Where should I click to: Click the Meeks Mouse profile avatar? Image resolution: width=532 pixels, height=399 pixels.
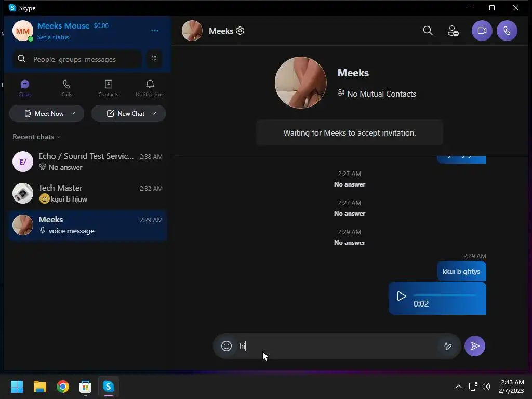click(23, 31)
